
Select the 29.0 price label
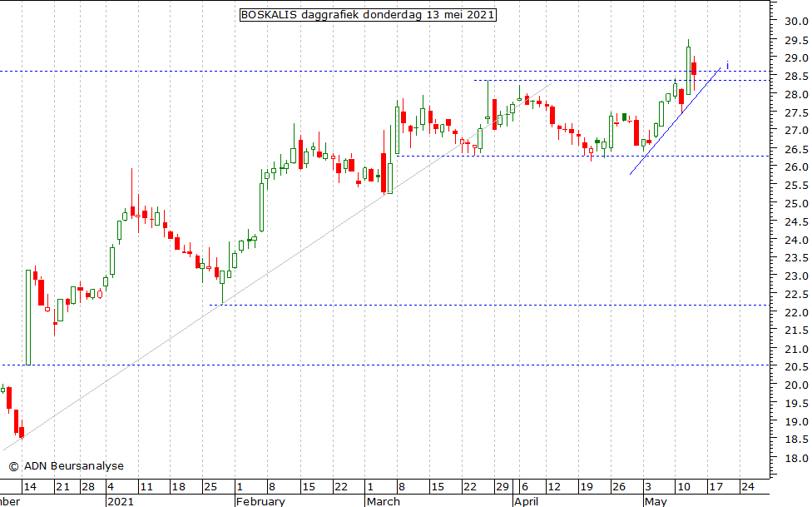(x=796, y=58)
